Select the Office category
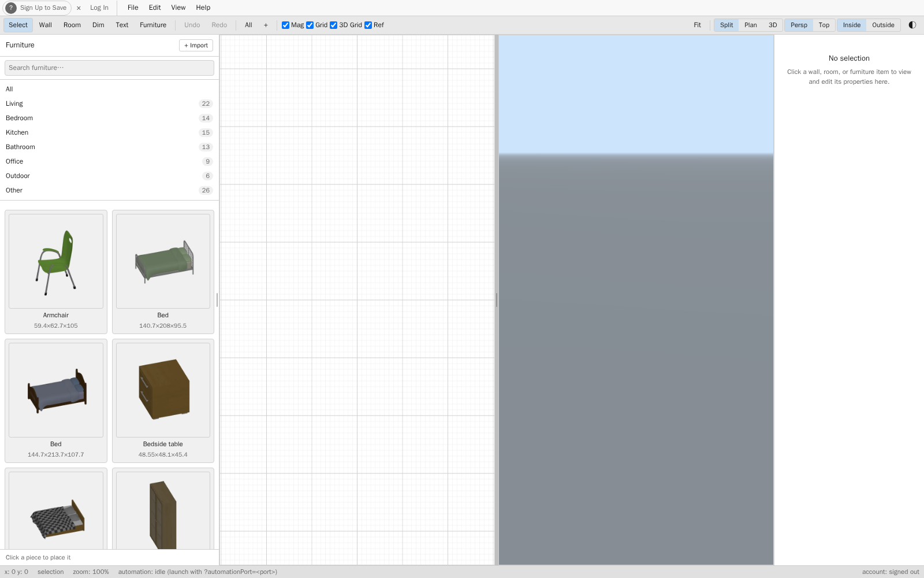The width and height of the screenshot is (924, 578). point(109,161)
